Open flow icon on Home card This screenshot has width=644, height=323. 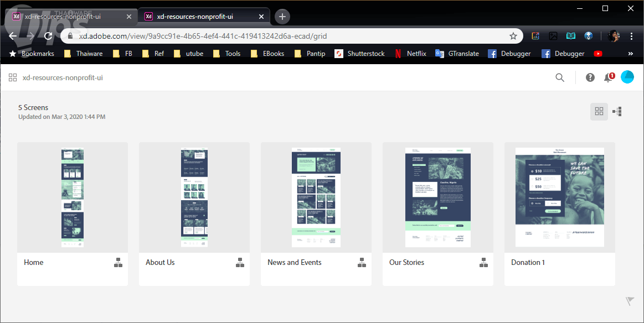119,263
